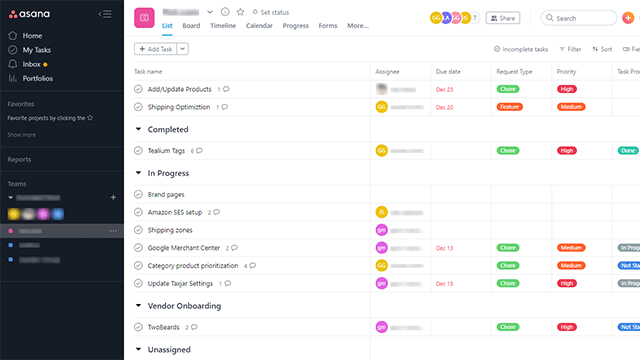
Task: Star the project as a favorite
Action: (240, 12)
